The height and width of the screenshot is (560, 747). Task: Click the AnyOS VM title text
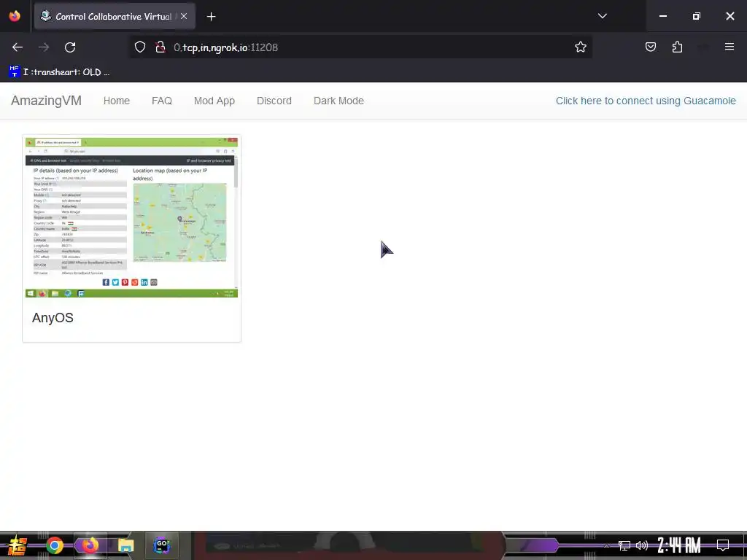click(53, 318)
